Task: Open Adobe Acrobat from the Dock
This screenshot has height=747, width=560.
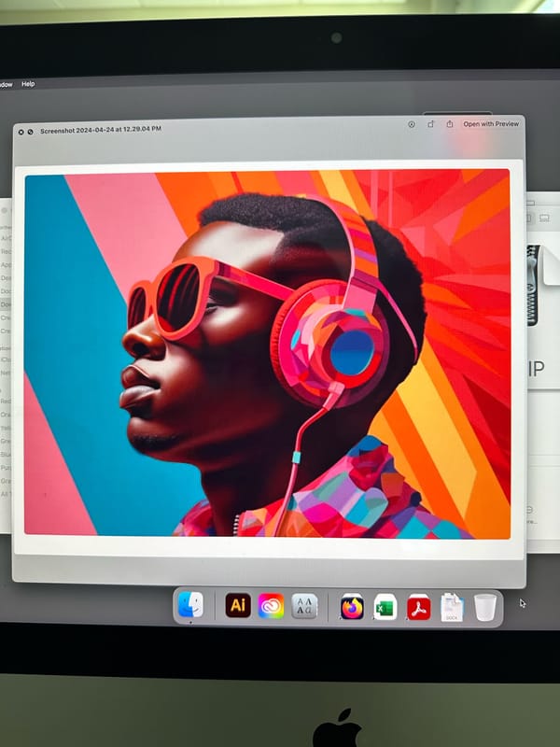Action: tap(418, 607)
